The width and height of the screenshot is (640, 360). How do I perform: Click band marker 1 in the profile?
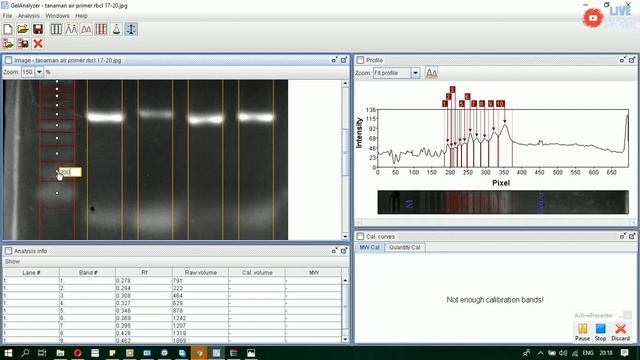click(x=445, y=104)
